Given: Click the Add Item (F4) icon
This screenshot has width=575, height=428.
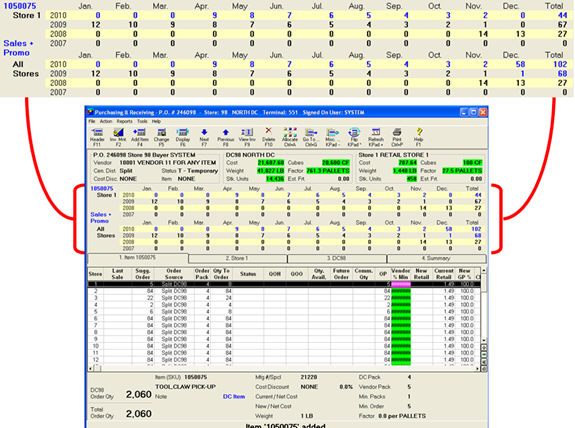Looking at the screenshot, I should tap(140, 137).
